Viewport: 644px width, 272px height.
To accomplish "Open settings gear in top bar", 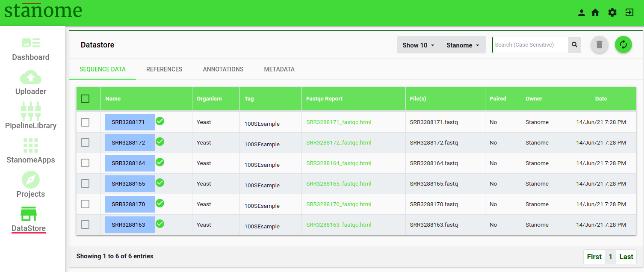I will pyautogui.click(x=612, y=13).
